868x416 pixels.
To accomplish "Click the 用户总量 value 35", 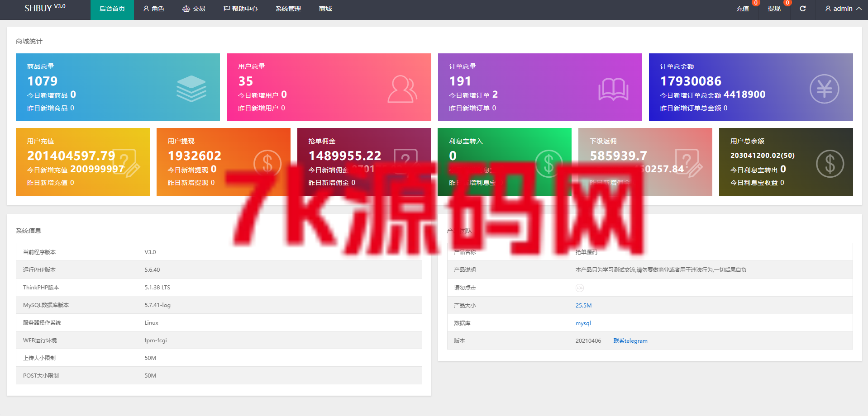I will coord(246,81).
